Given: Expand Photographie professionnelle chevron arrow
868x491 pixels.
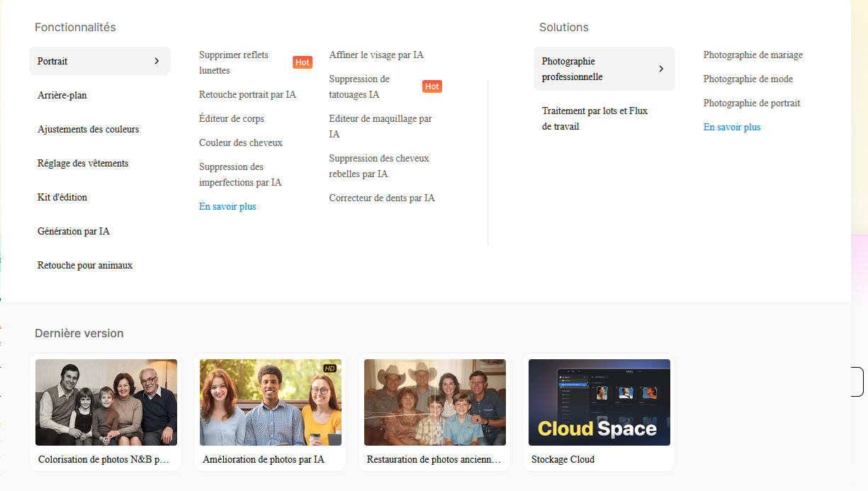Looking at the screenshot, I should coord(661,69).
